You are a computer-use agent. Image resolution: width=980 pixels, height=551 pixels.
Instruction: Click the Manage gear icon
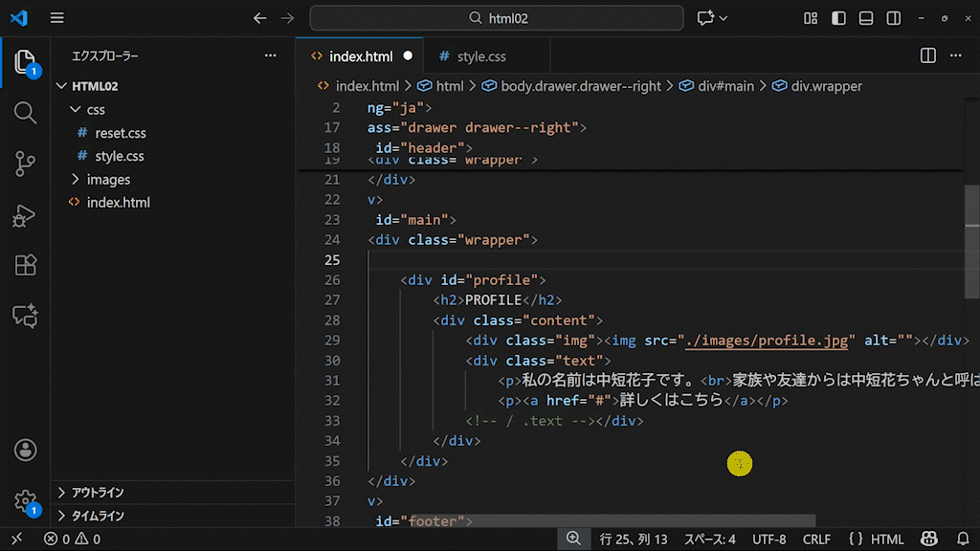coord(25,500)
